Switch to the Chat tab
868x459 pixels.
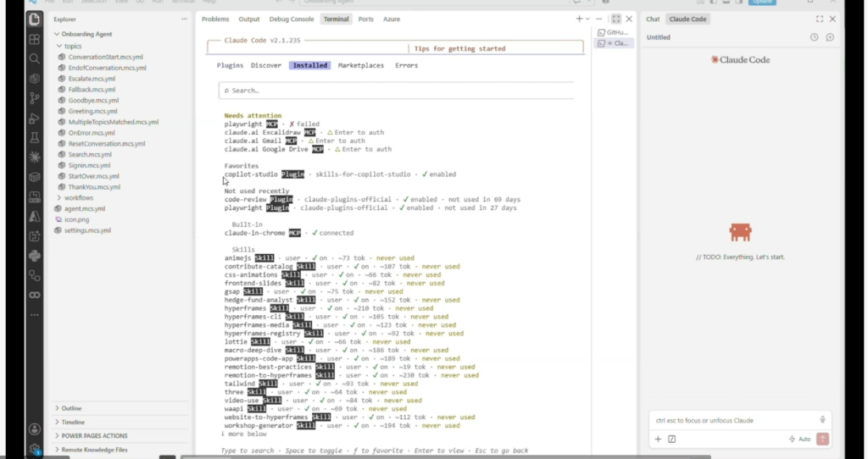point(654,19)
